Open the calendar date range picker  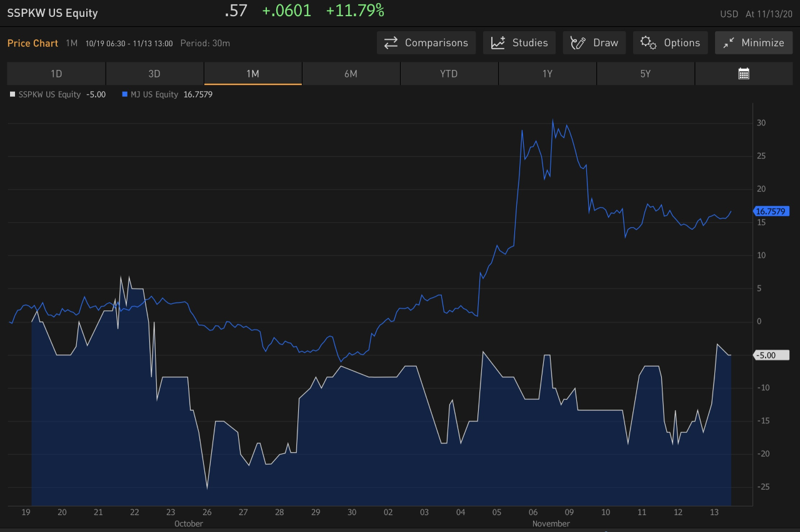(x=744, y=74)
